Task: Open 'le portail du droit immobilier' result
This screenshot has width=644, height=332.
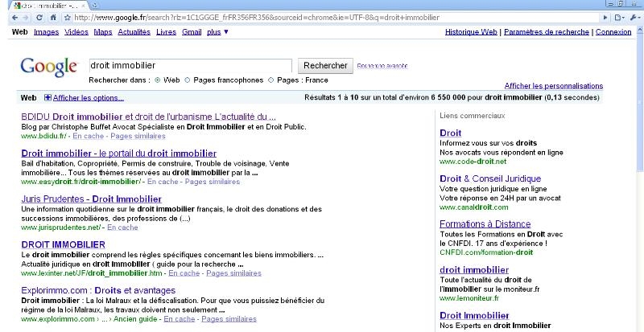Action: point(118,154)
